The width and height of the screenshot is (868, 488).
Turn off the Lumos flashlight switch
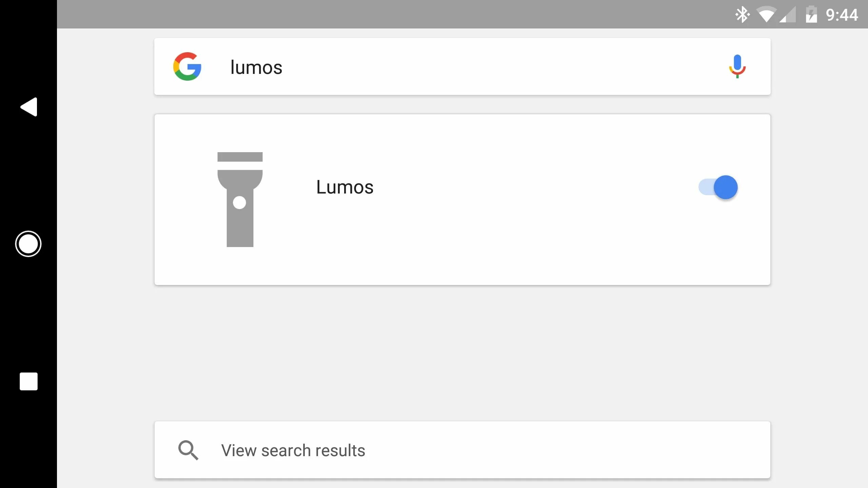click(725, 187)
